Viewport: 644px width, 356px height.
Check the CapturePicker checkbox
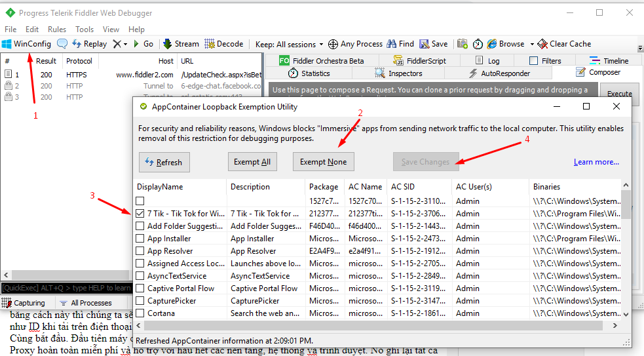(140, 301)
